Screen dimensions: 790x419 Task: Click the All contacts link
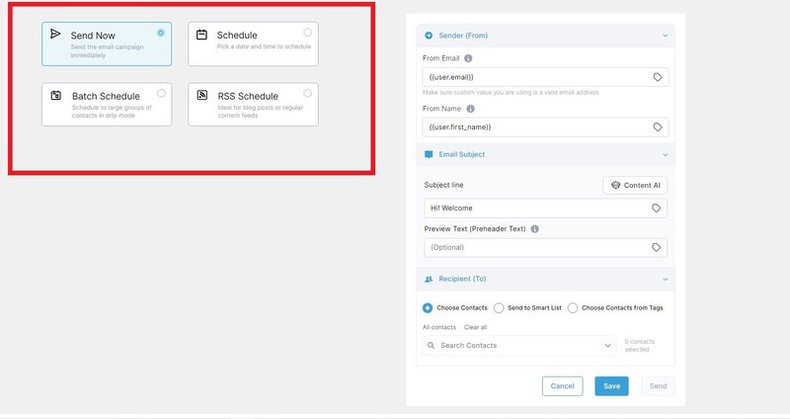pos(439,327)
